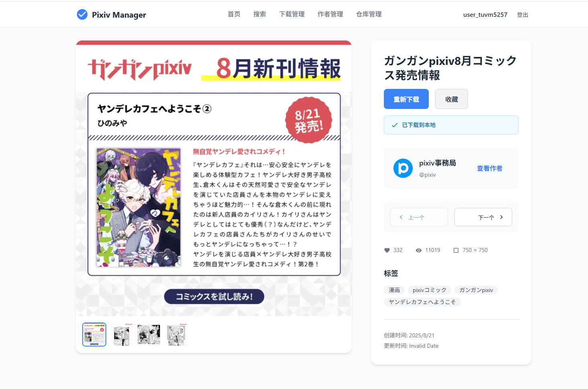Select the second page thumbnail
The height and width of the screenshot is (389, 588).
[122, 335]
